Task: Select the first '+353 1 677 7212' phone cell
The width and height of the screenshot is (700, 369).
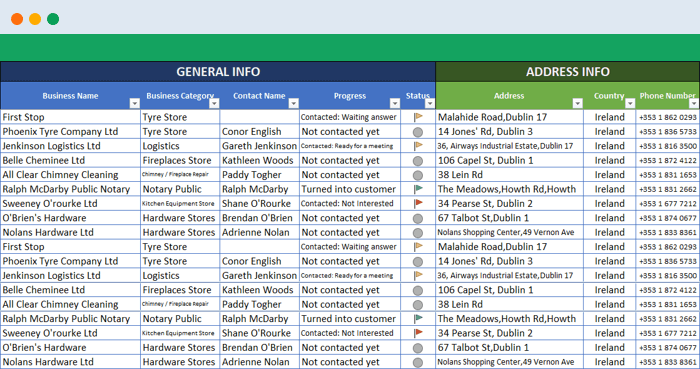Action: tap(668, 203)
